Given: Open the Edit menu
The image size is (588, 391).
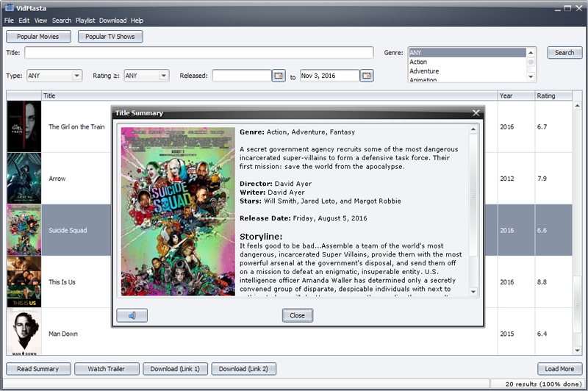Looking at the screenshot, I should tap(24, 21).
